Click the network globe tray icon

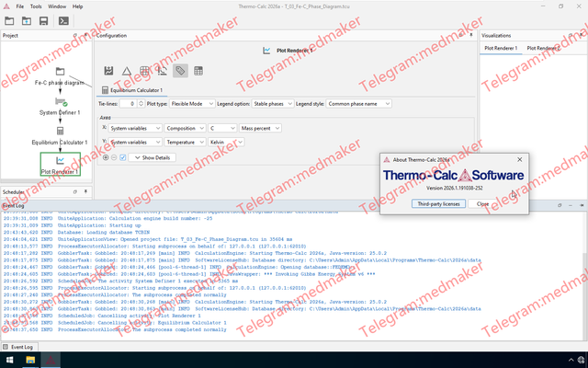click(x=581, y=360)
